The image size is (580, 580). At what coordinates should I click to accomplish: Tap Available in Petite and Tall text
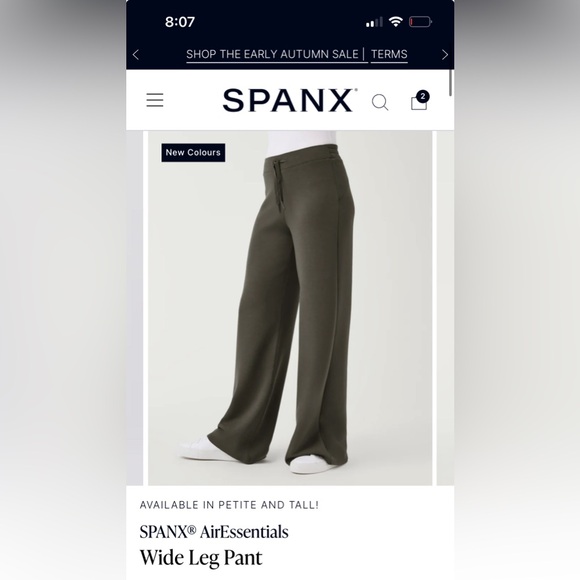click(x=229, y=505)
